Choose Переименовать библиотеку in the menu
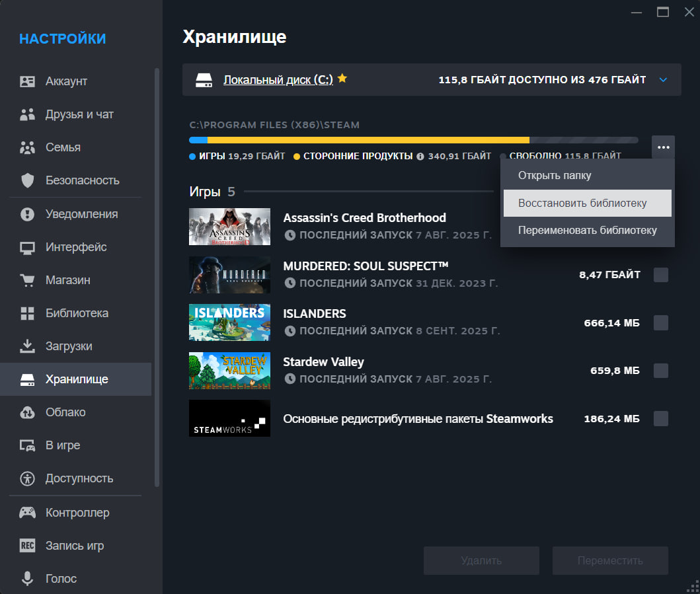 (x=588, y=231)
